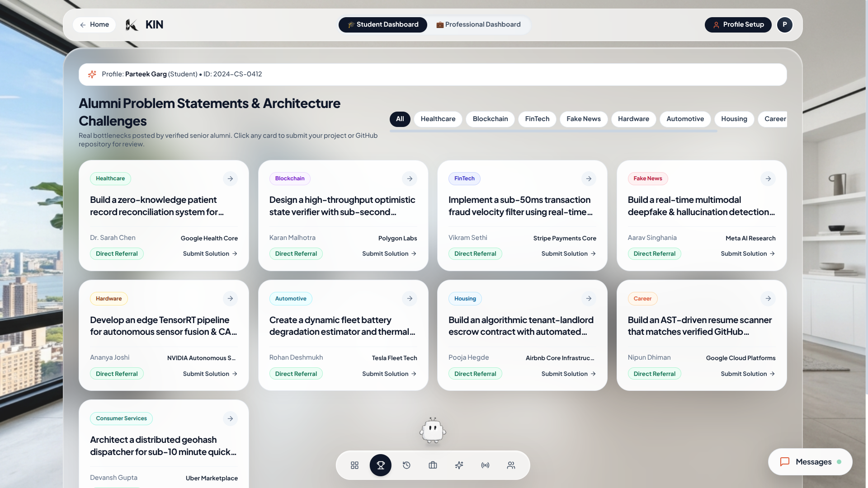
Task: Click the filter chips horizontal scrollbar
Action: coord(553,131)
